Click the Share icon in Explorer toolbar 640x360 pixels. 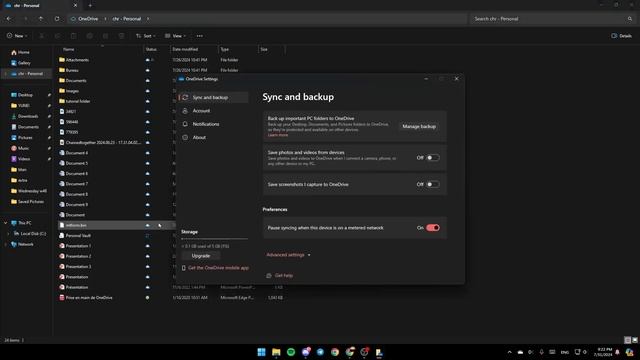tap(105, 36)
